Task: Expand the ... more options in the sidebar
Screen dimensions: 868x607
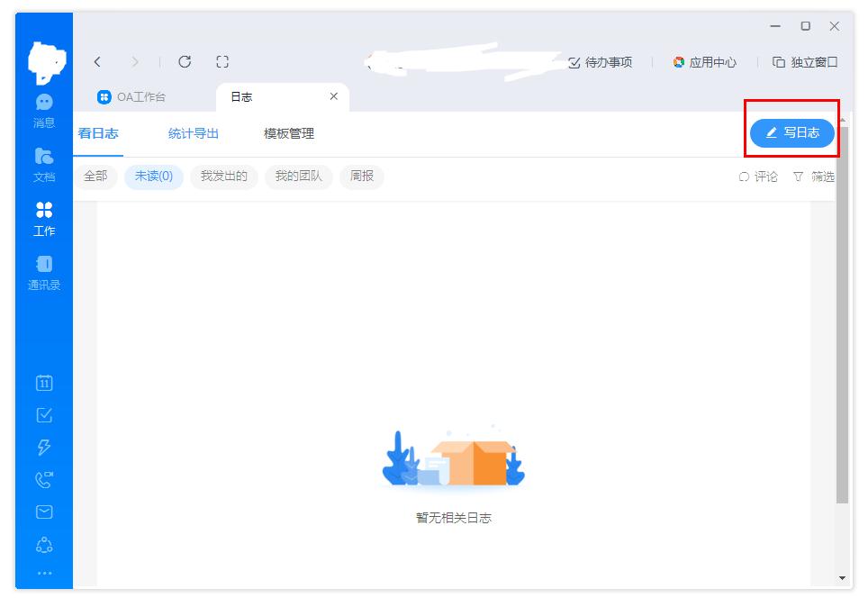Action: 43,573
